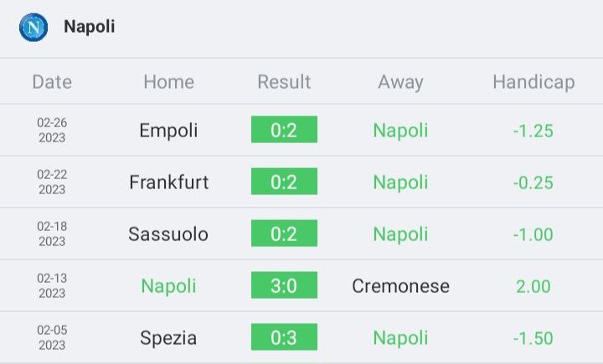Click the 02-18 2023 match date
The height and width of the screenshot is (364, 603).
52,233
